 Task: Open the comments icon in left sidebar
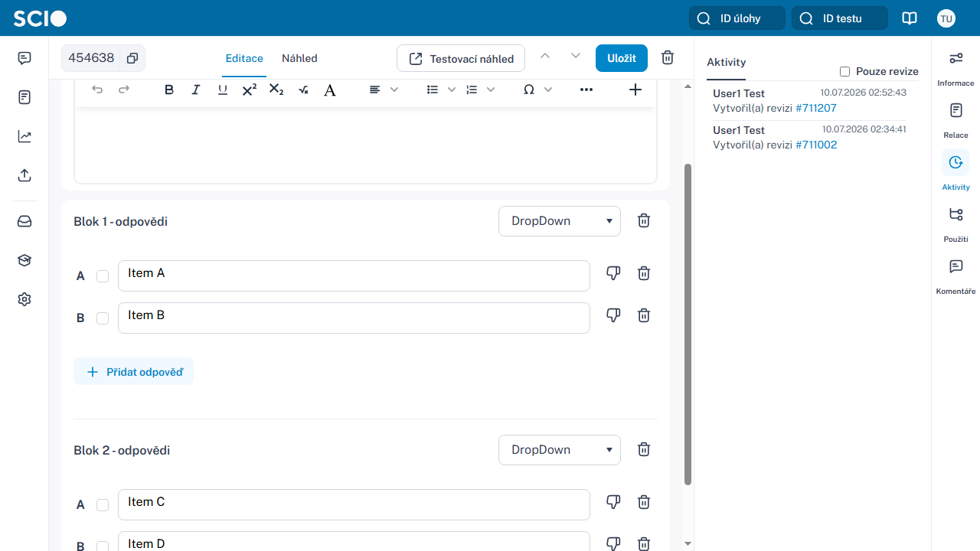pyautogui.click(x=24, y=58)
